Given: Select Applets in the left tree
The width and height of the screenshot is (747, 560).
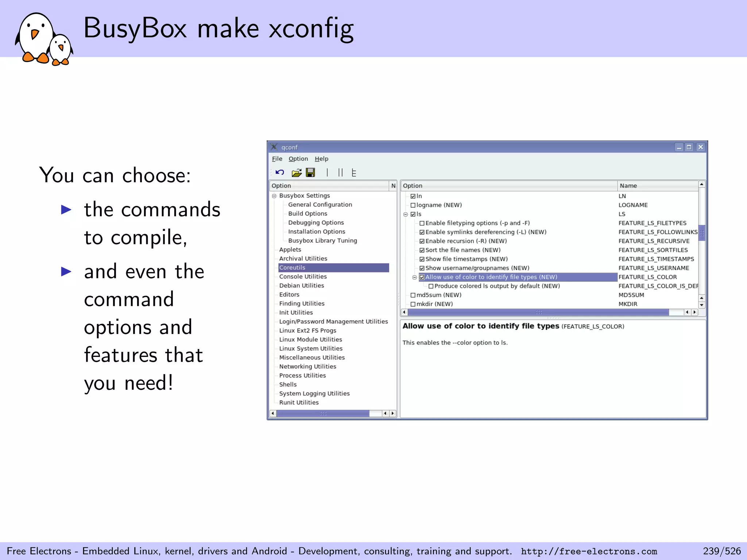Looking at the screenshot, I should pos(290,250).
